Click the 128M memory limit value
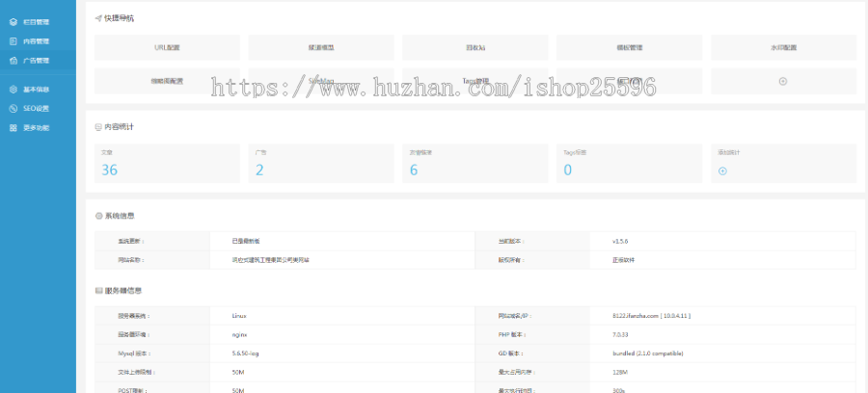This screenshot has height=393, width=868. (620, 373)
